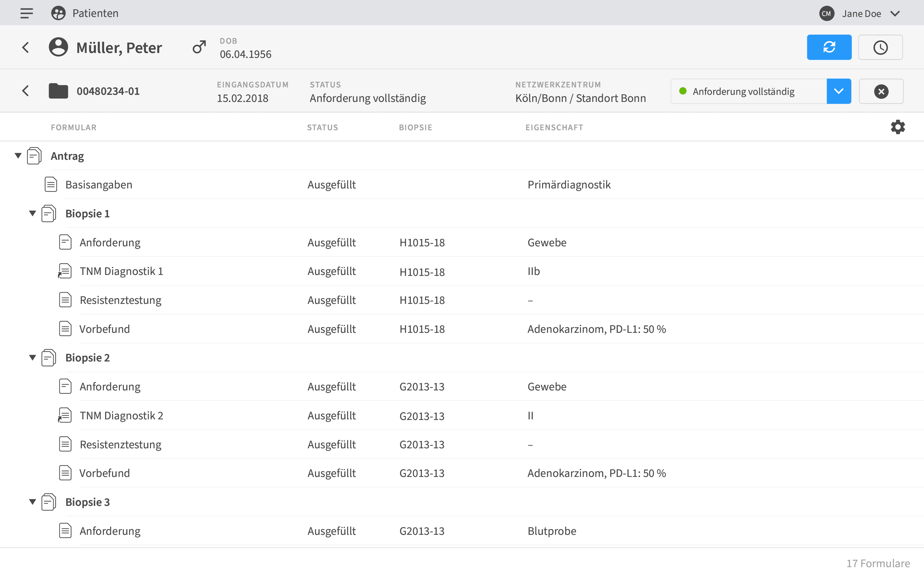Image resolution: width=924 pixels, height=577 pixels.
Task: Select Peter Müller's avatar icon
Action: 58,47
